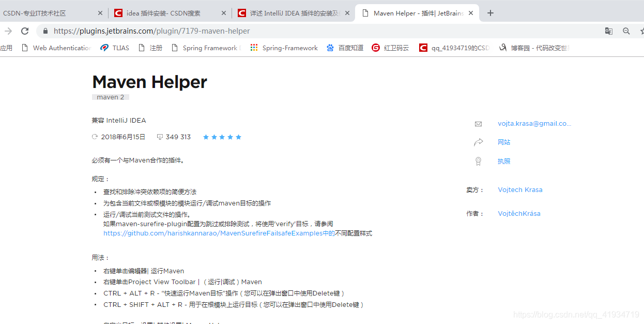Open the translate page icon

pyautogui.click(x=609, y=31)
